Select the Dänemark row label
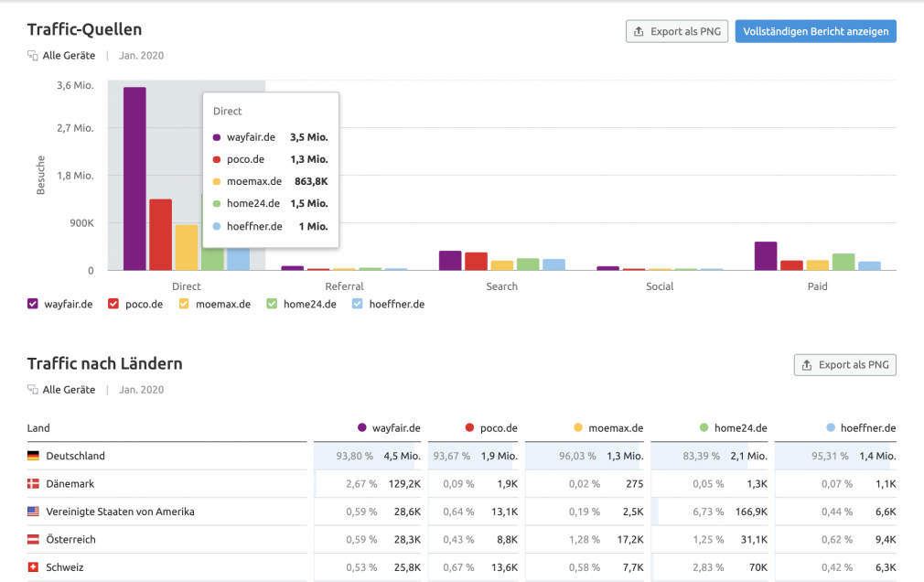 (70, 483)
